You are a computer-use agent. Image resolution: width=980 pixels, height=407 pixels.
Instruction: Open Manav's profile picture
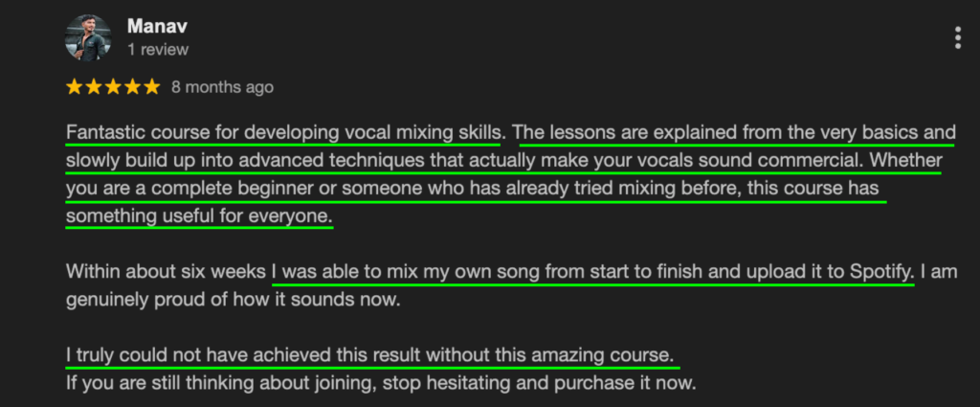[x=88, y=37]
